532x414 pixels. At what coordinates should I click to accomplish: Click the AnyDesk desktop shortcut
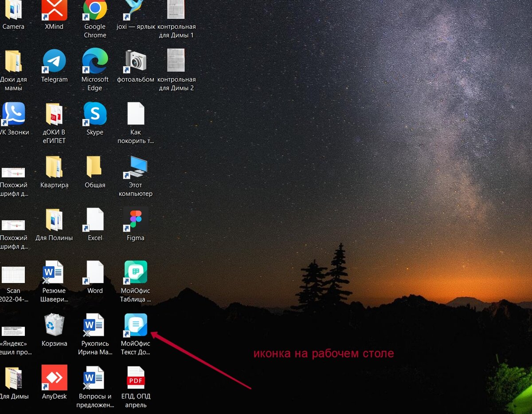[54, 378]
